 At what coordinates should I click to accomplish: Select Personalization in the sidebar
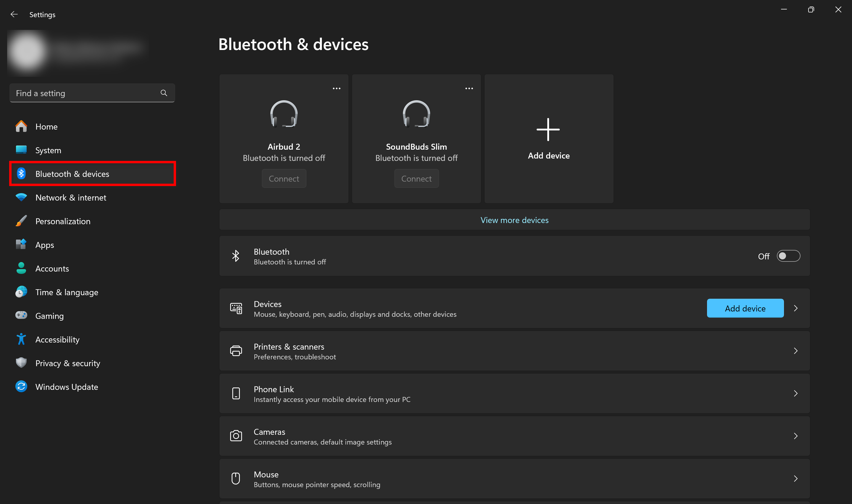pyautogui.click(x=63, y=221)
